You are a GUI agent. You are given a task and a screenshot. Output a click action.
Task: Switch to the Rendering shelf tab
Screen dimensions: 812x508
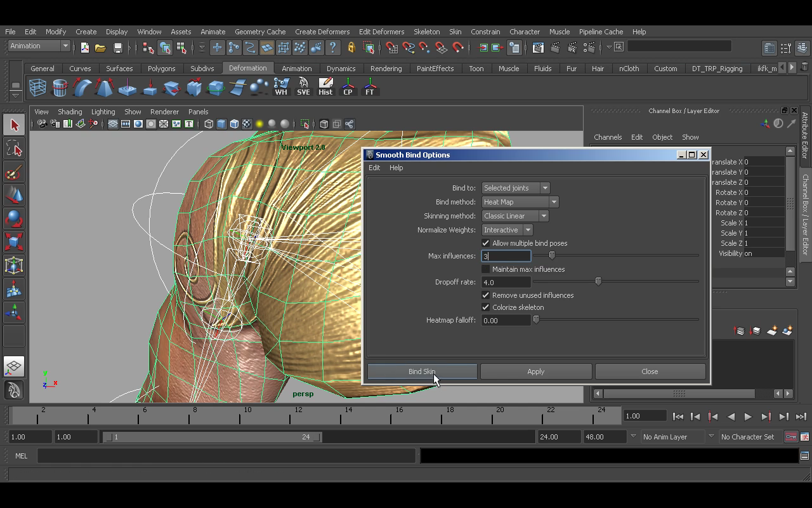coord(386,68)
